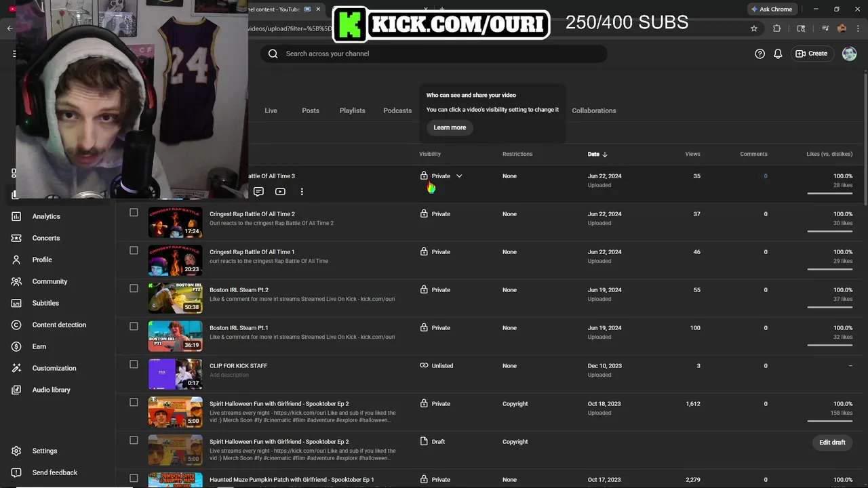Check the private Spirit Halloween Fun row
Screen dimensions: 868x488
pos(134,403)
